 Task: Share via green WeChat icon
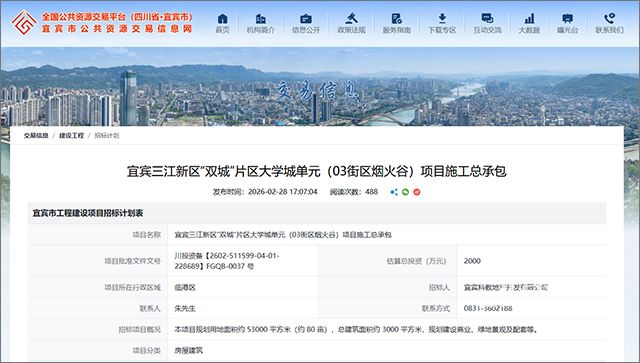pos(405,192)
